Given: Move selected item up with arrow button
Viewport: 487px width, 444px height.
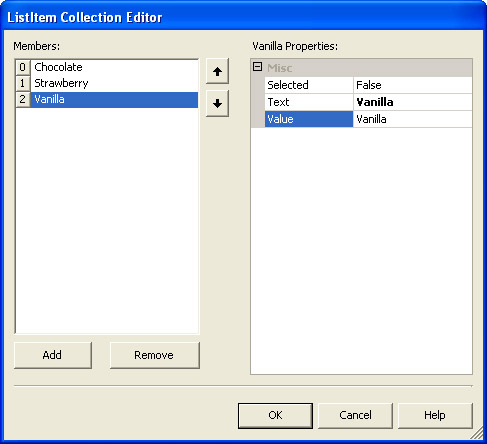Looking at the screenshot, I should coord(217,71).
